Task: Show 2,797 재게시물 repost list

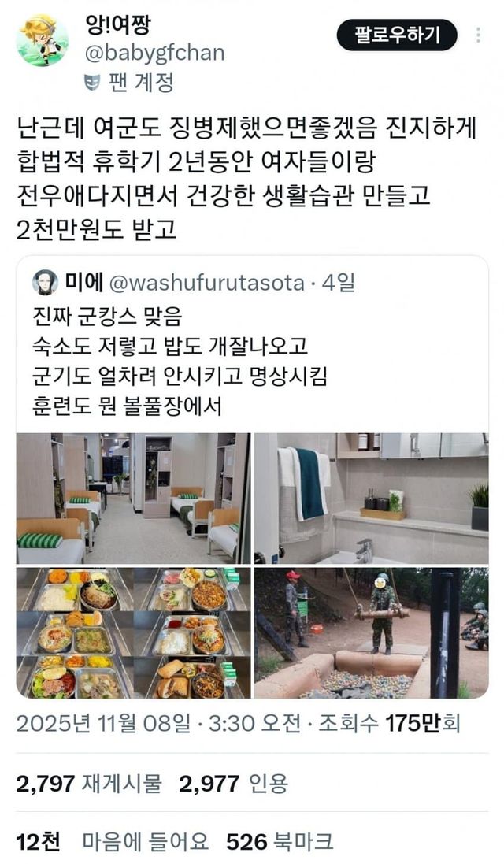Action: coord(89,783)
